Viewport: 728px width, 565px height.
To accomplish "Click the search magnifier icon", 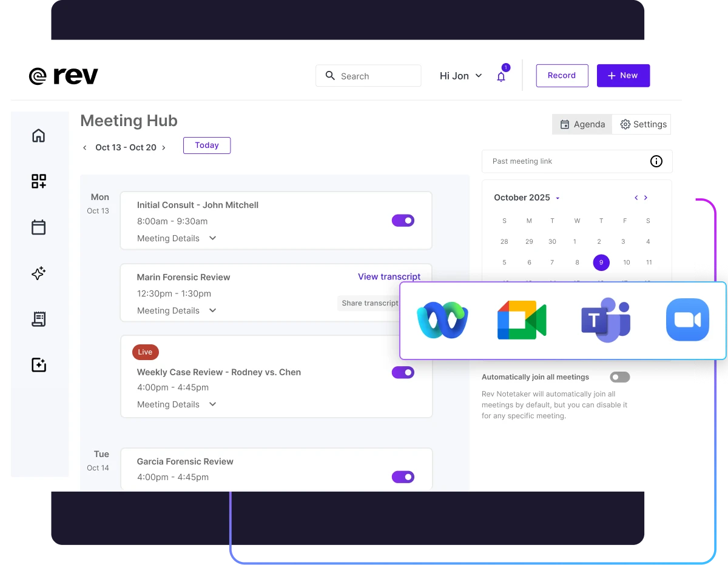I will click(x=330, y=76).
